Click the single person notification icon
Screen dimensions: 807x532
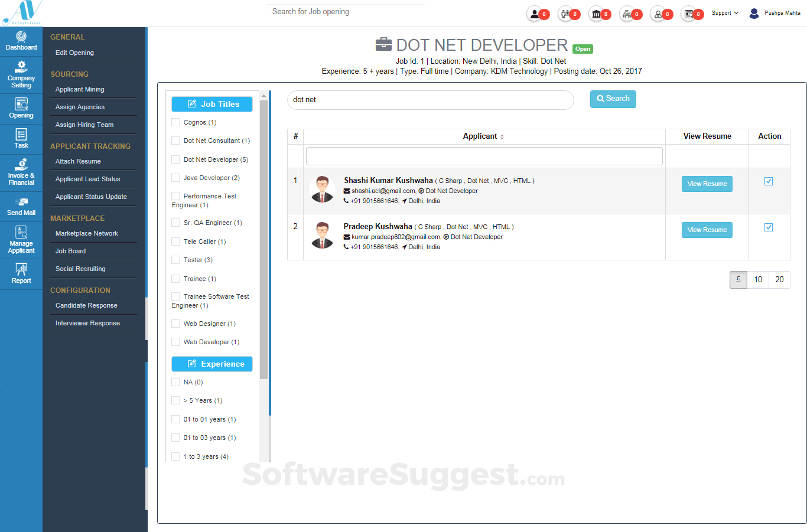coord(535,14)
